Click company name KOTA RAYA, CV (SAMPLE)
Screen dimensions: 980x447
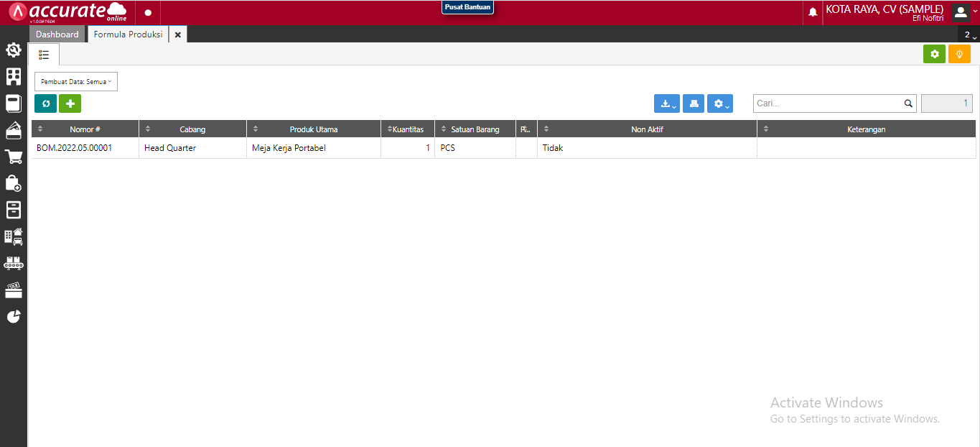[x=885, y=9]
